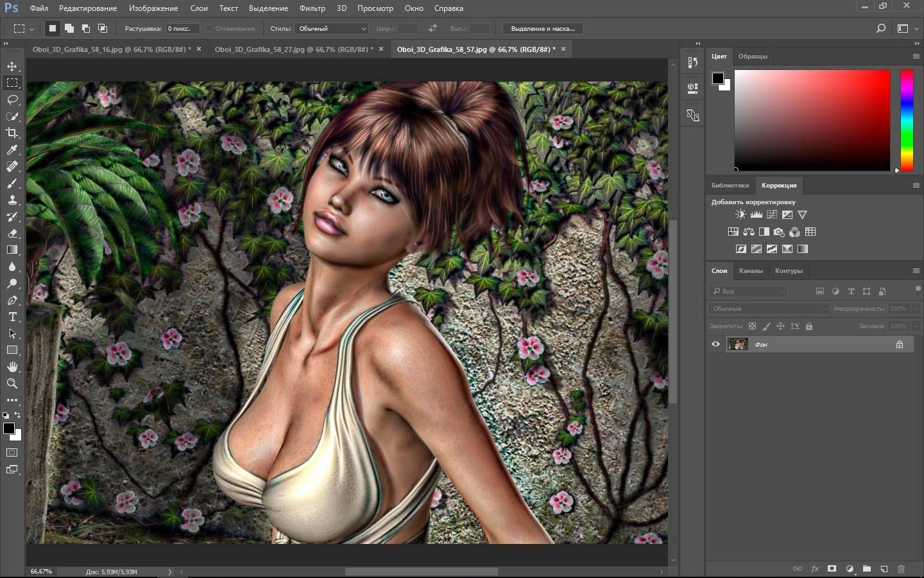
Task: Select the Horizontal Type tool
Action: click(12, 317)
